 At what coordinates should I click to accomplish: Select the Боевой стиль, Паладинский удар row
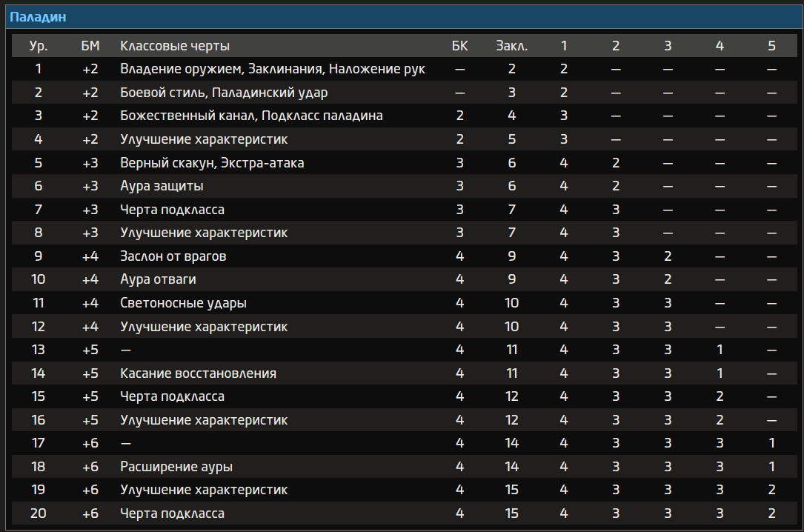pyautogui.click(x=224, y=93)
